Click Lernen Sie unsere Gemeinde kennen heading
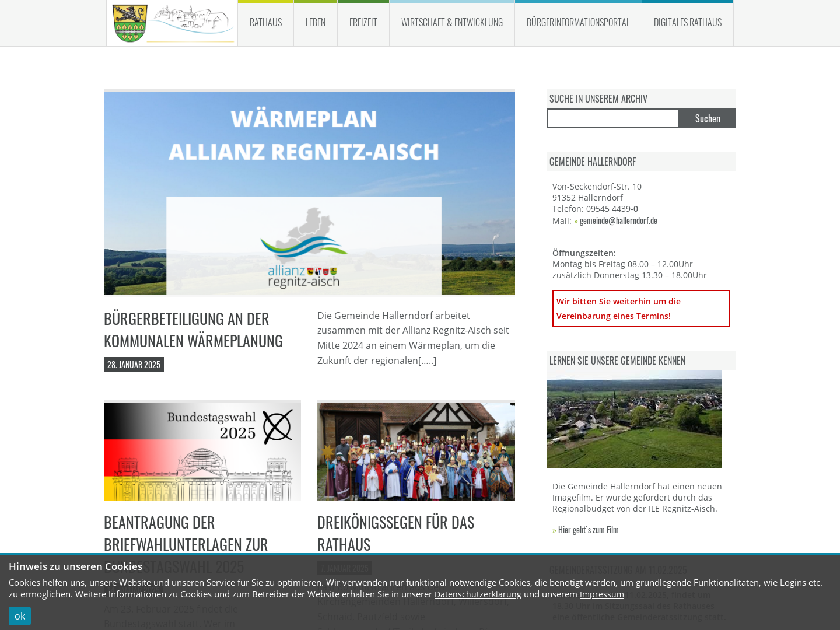The width and height of the screenshot is (840, 630). point(617,360)
